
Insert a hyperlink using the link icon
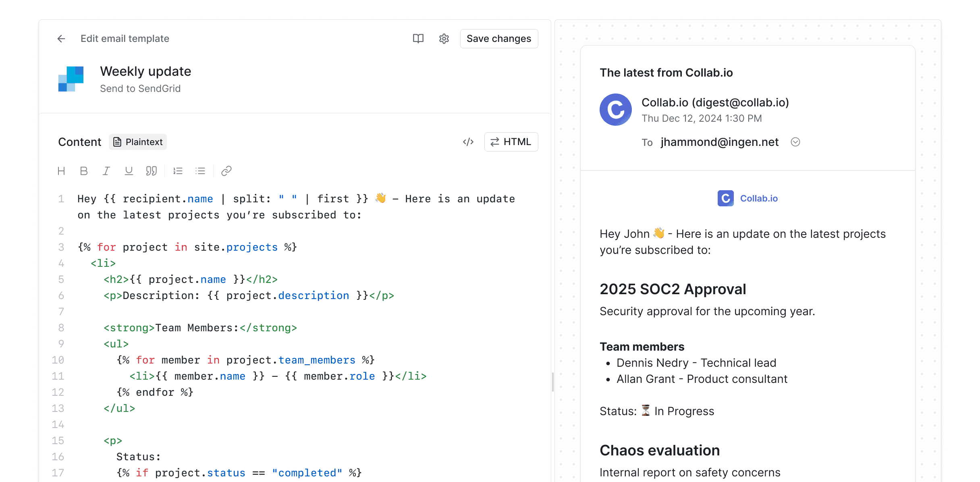(x=226, y=170)
